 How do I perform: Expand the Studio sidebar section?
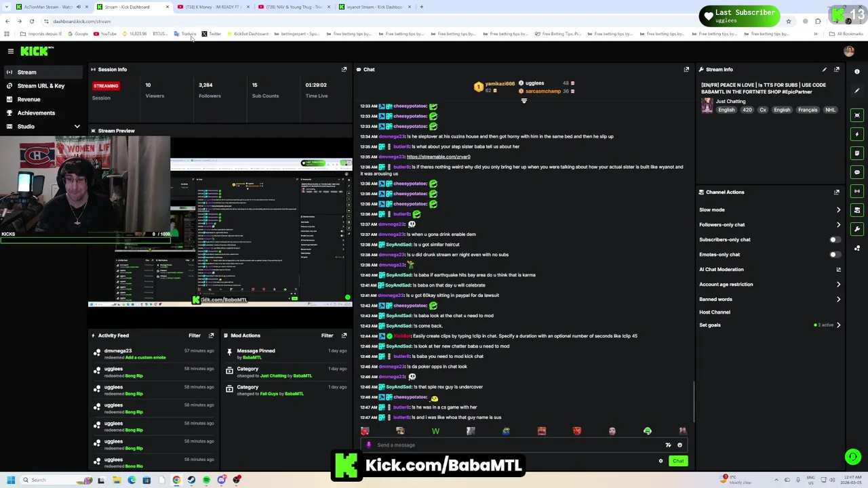point(77,127)
